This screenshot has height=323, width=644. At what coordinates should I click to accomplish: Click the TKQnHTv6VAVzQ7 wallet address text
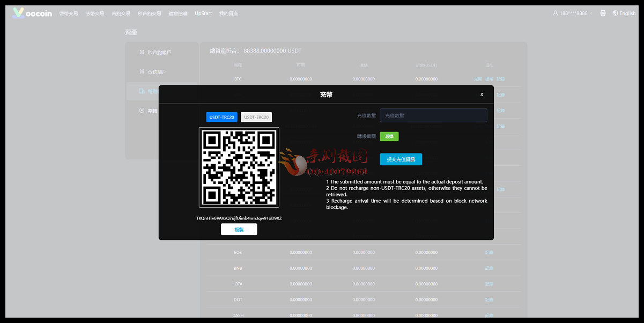(x=239, y=218)
